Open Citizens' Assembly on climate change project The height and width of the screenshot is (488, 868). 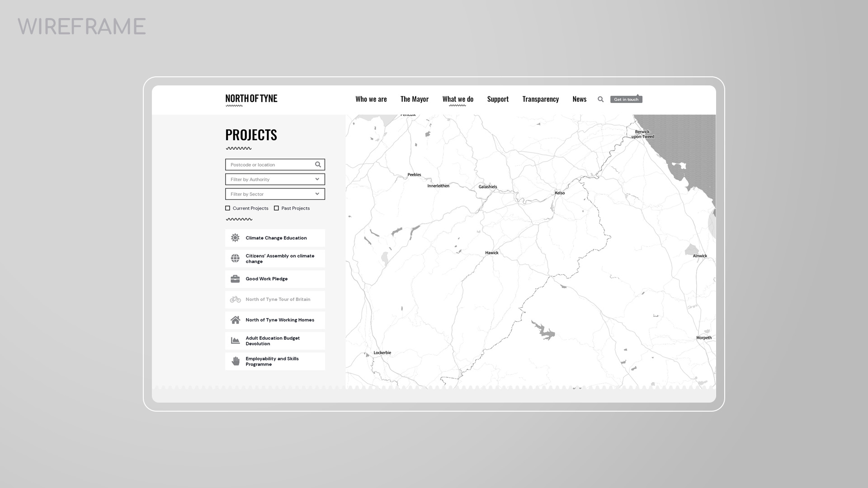click(275, 258)
